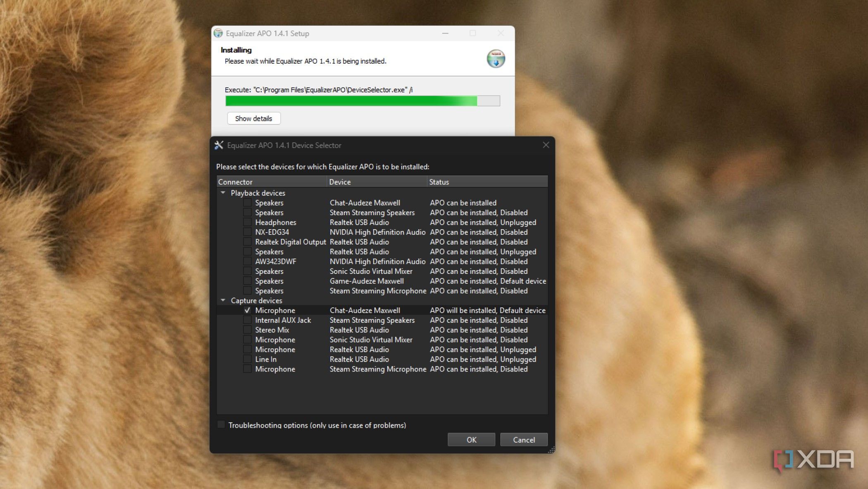The image size is (868, 489).
Task: Click the Device Selector wrench icon
Action: pos(219,145)
